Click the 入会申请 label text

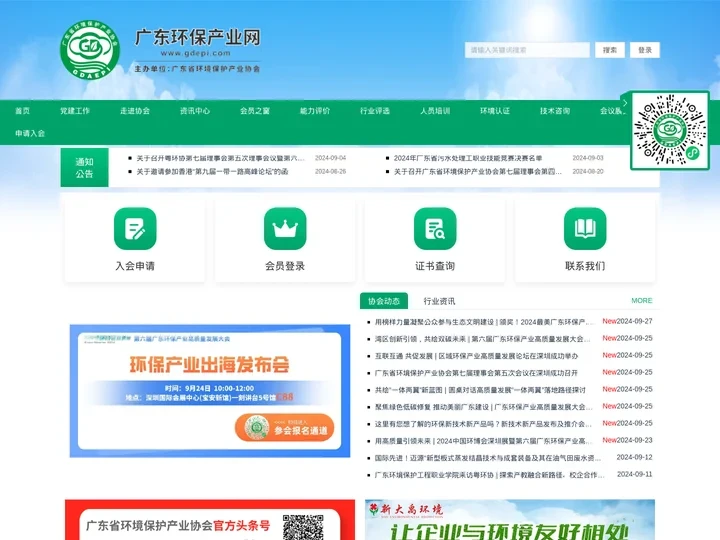(135, 266)
